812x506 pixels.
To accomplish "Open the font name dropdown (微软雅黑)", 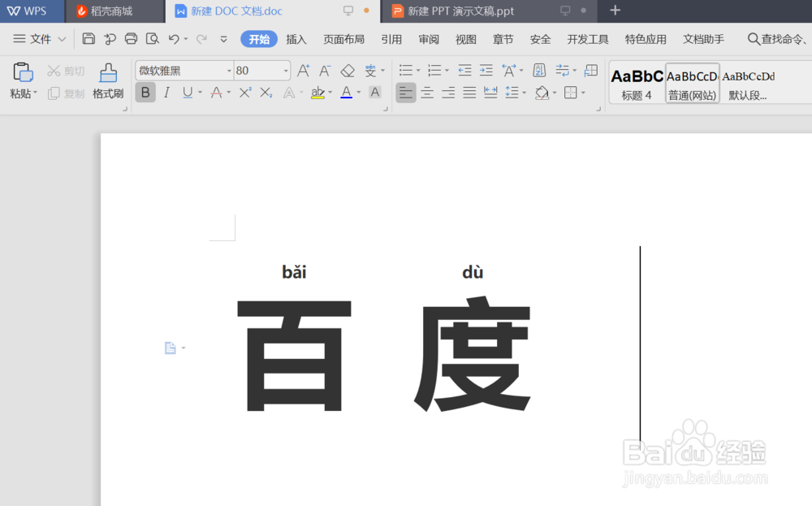I will [229, 71].
